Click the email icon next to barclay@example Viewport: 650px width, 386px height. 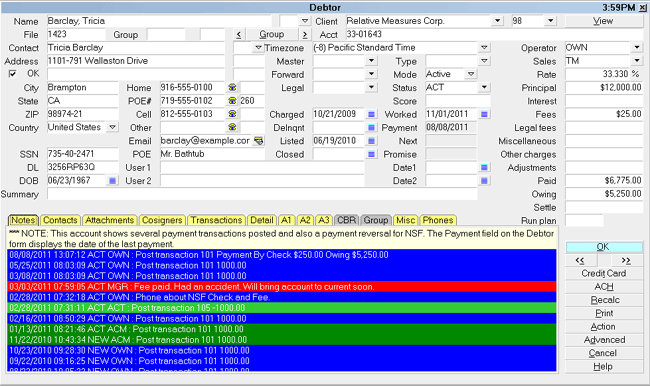[x=259, y=141]
